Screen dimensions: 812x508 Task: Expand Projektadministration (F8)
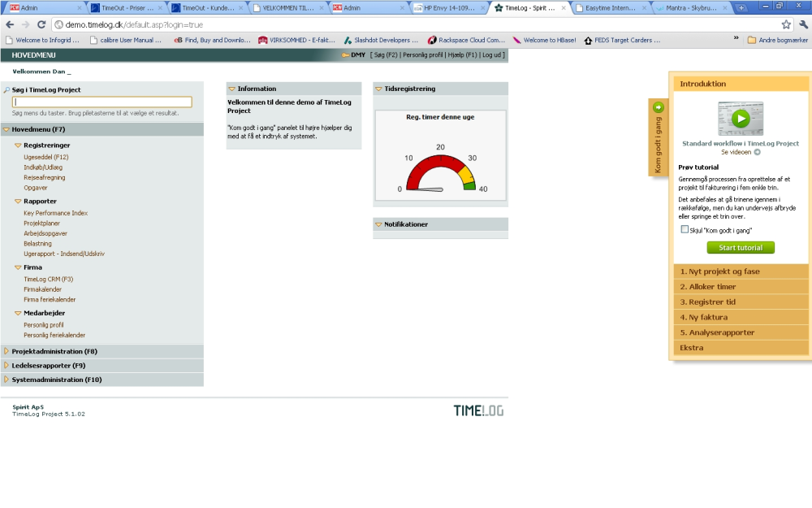point(6,351)
